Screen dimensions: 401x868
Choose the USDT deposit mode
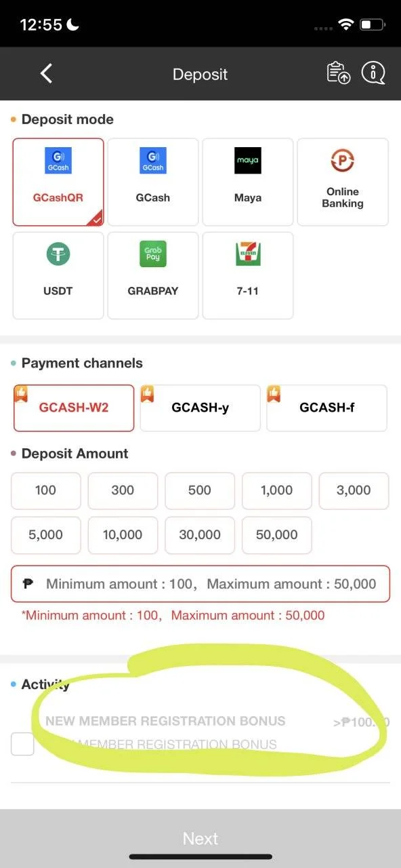coord(58,275)
